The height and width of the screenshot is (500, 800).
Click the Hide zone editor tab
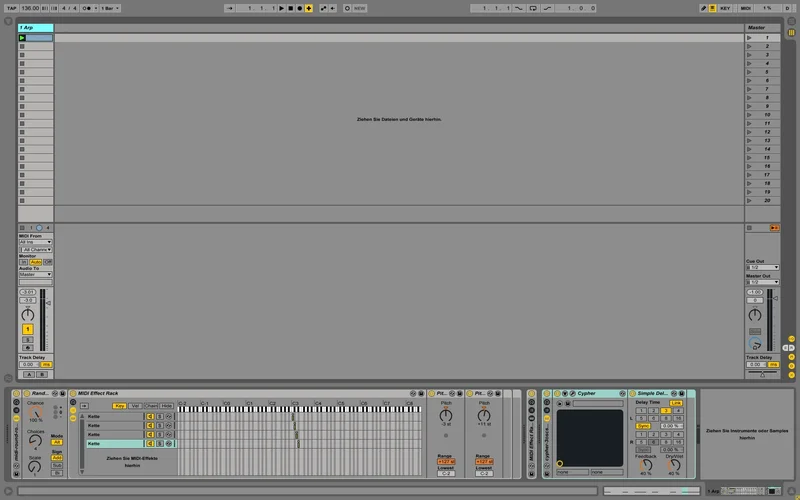166,406
